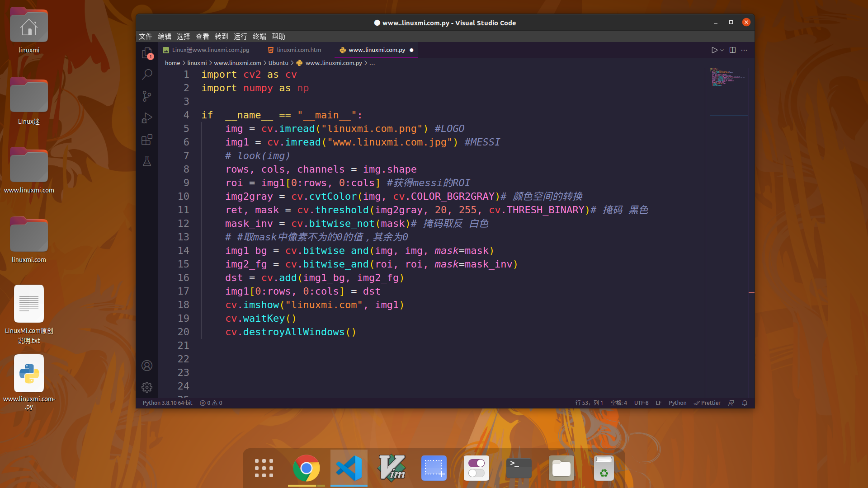The height and width of the screenshot is (488, 868).
Task: Open the Extensions panel
Action: [x=147, y=140]
